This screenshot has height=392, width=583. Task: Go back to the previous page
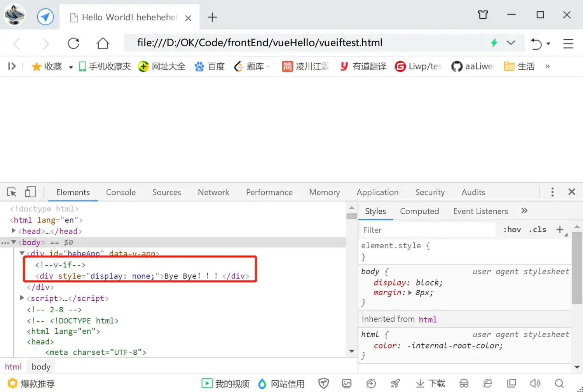coord(17,43)
